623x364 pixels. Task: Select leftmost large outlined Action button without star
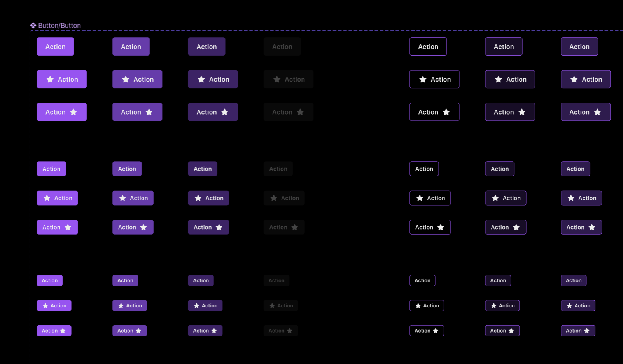tap(428, 47)
